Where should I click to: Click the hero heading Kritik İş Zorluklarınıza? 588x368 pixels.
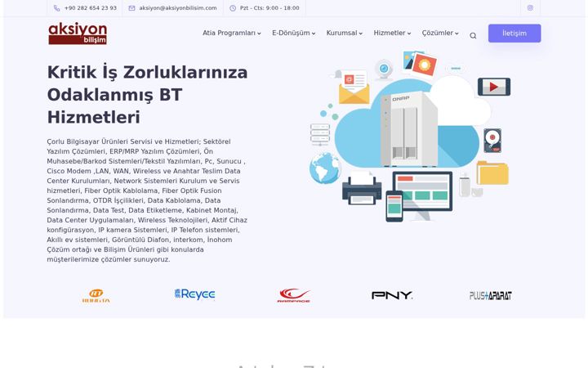[147, 94]
